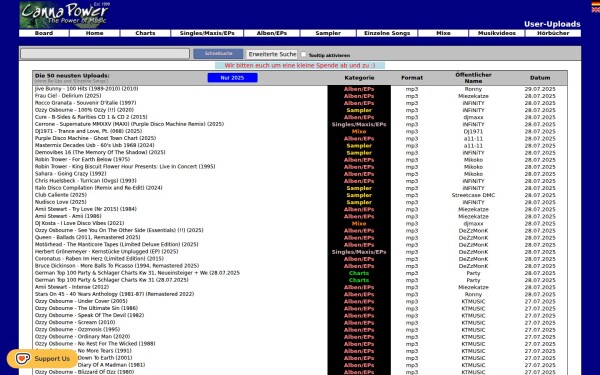The height and width of the screenshot is (375, 600).
Task: Click the Schnellsuche button
Action: pyautogui.click(x=218, y=54)
